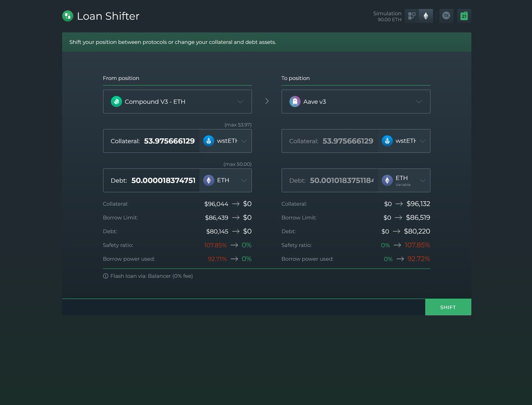
Task: Click the Compound V3 protocol logo
Action: [116, 101]
